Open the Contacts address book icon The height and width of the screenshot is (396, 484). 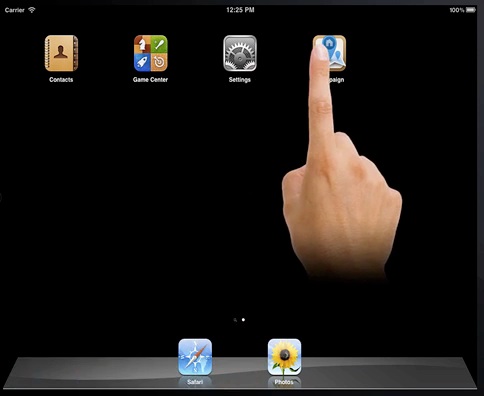pyautogui.click(x=61, y=53)
